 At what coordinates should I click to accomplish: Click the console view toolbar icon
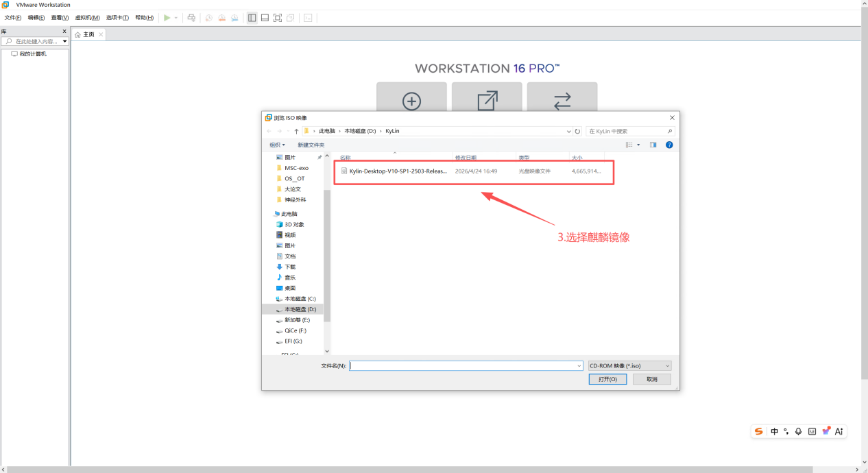click(x=308, y=18)
